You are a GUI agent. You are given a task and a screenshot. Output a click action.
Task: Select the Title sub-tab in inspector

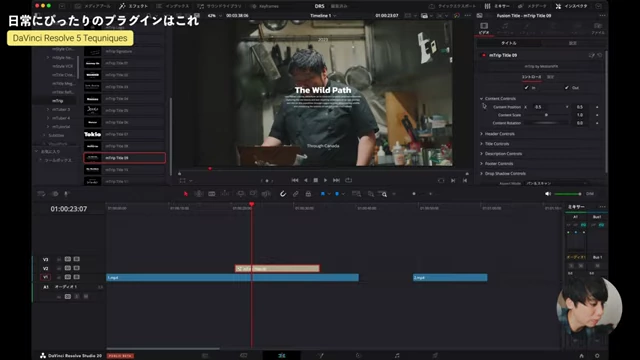pos(509,43)
